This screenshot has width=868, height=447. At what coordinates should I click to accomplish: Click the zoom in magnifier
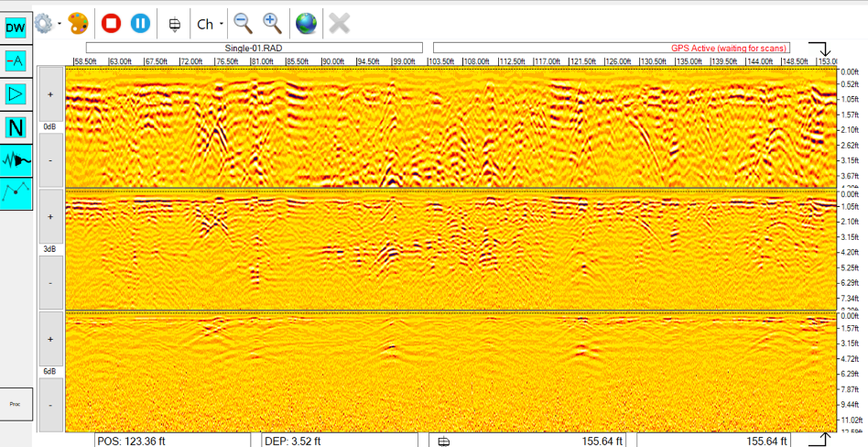point(272,22)
